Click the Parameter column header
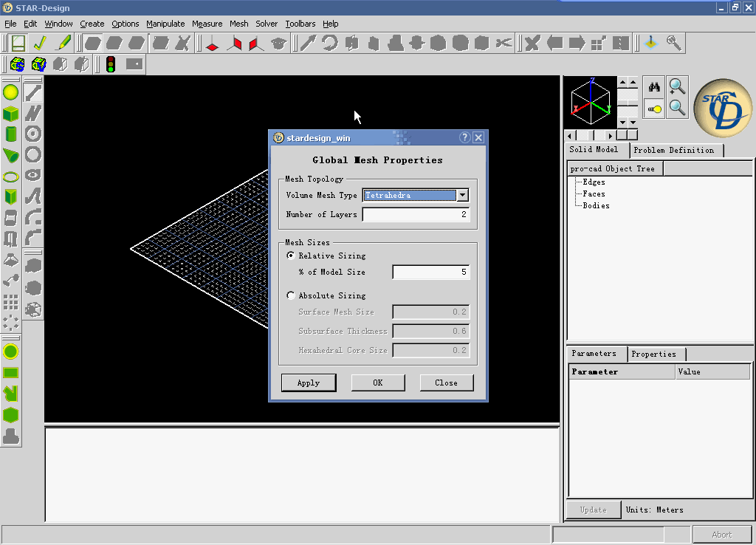Image resolution: width=756 pixels, height=545 pixels. [622, 372]
